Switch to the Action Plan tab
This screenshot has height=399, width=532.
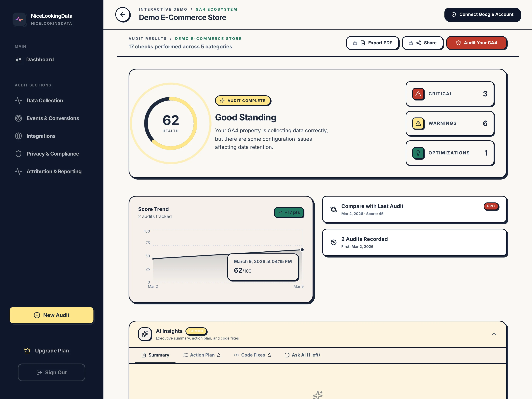[202, 355]
